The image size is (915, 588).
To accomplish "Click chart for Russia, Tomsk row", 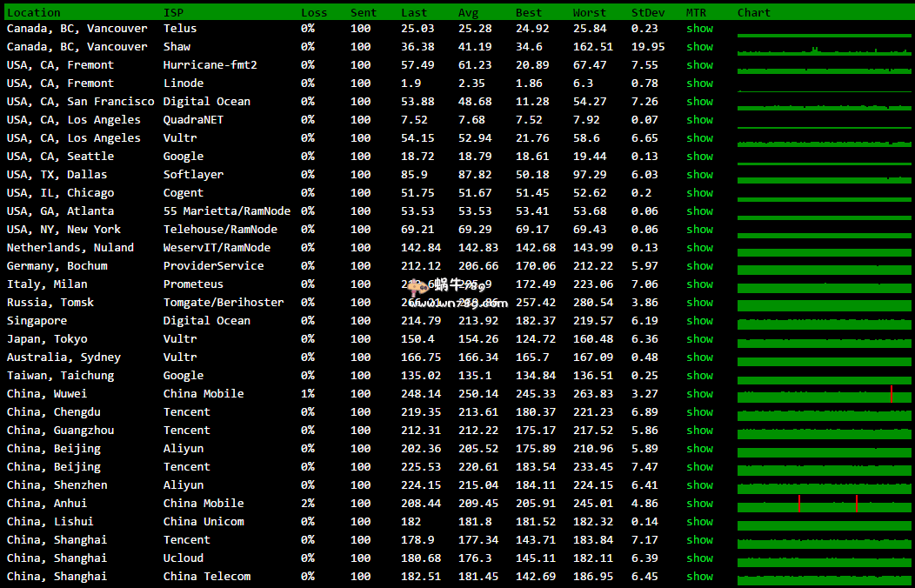I will 824,304.
